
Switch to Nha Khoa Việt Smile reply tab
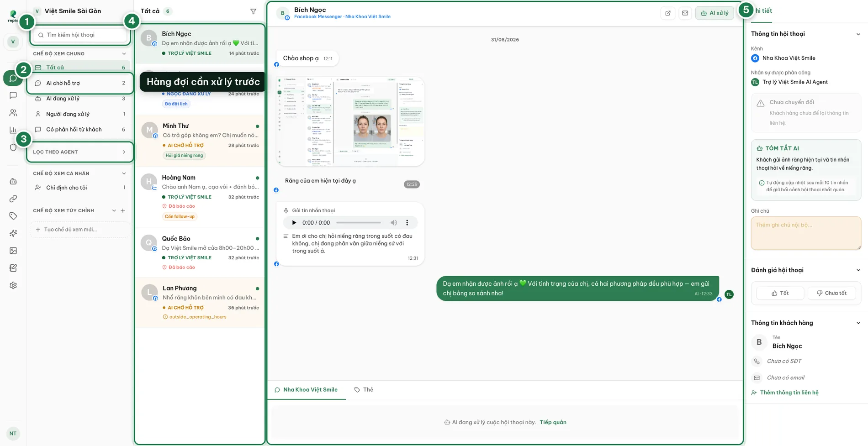pyautogui.click(x=306, y=390)
